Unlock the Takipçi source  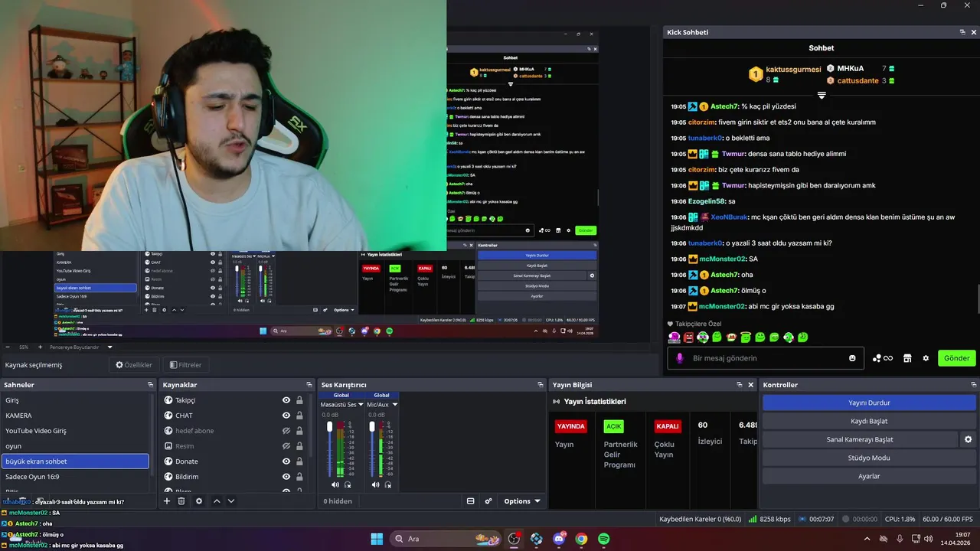(299, 400)
